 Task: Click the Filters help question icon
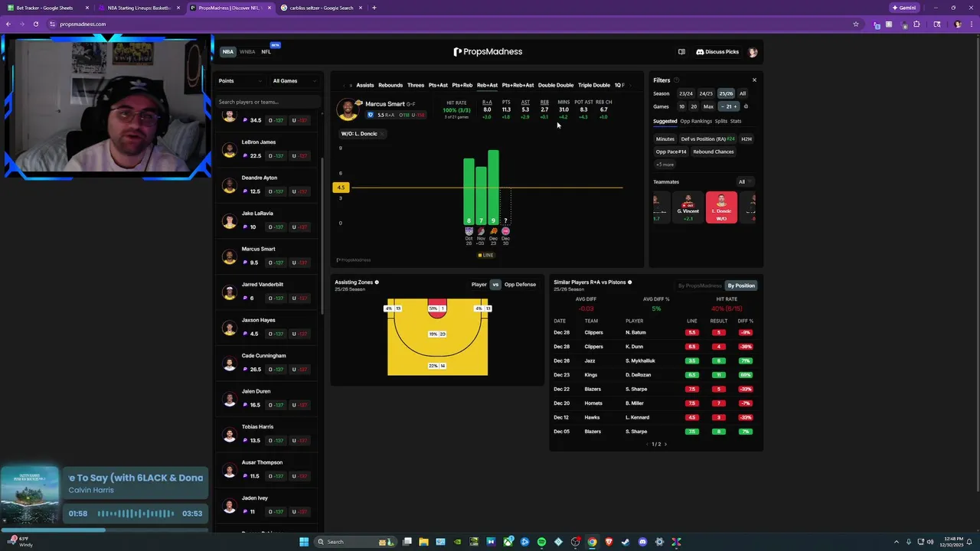(x=676, y=80)
